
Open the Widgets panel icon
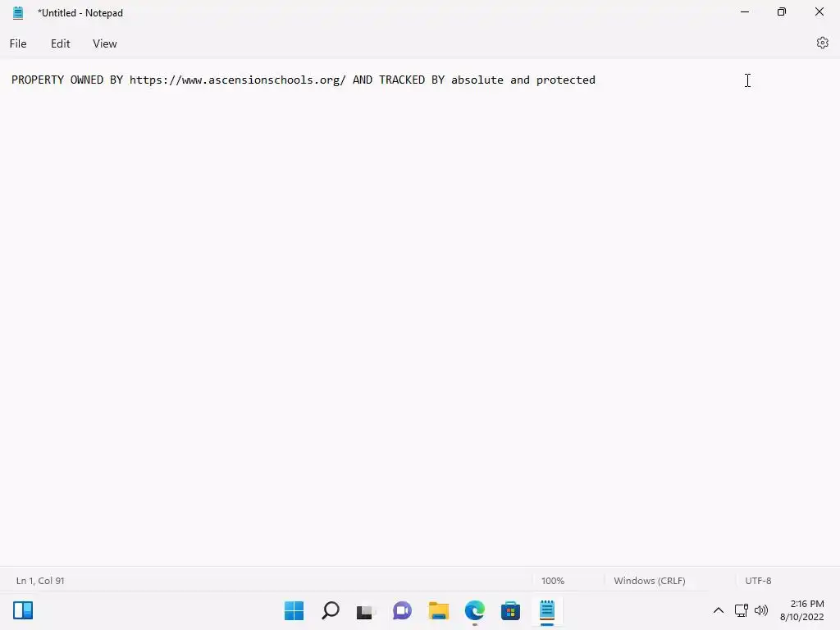23,610
